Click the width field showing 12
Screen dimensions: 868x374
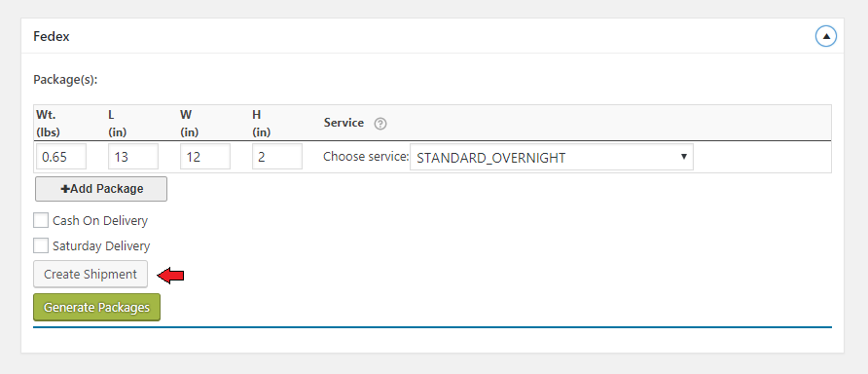point(205,157)
